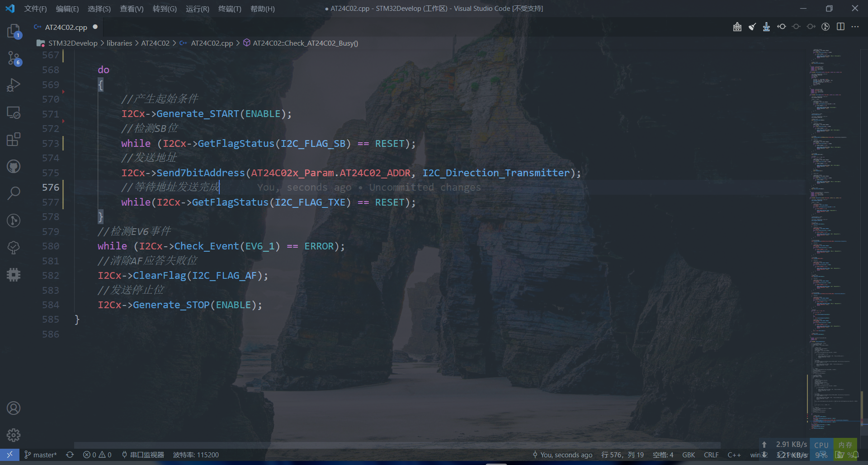Select language mode C++
Viewport: 868px width, 465px height.
point(734,455)
